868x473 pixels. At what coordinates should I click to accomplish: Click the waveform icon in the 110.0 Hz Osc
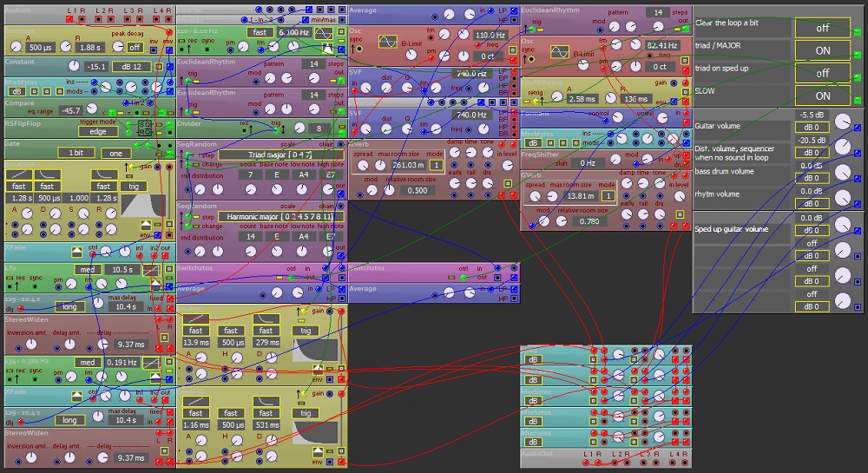tap(387, 42)
